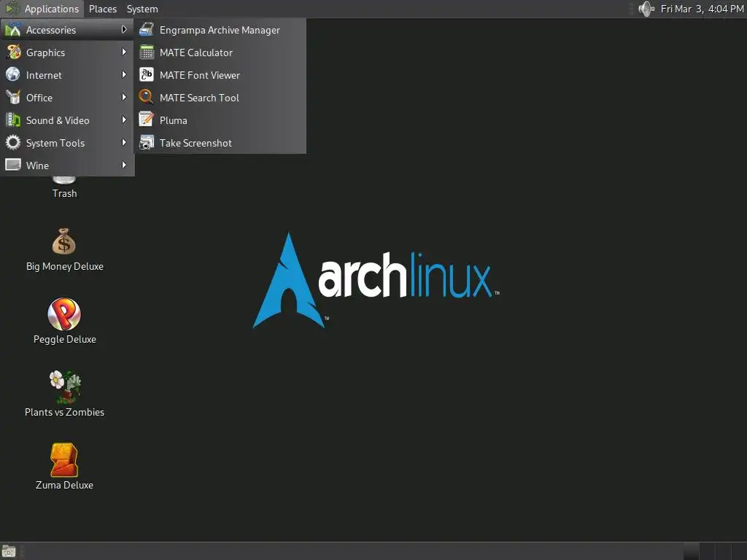
Task: Expand the Graphics submenu arrow
Action: (124, 52)
